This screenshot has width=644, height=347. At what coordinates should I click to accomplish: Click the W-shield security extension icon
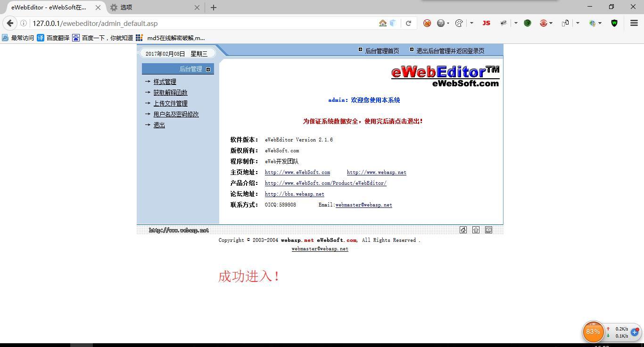[x=614, y=23]
